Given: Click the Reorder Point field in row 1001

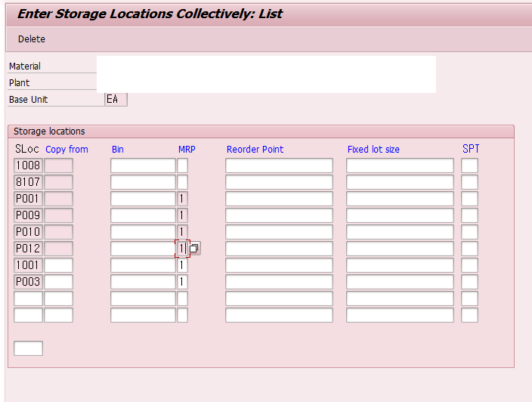Looking at the screenshot, I should click(280, 265).
